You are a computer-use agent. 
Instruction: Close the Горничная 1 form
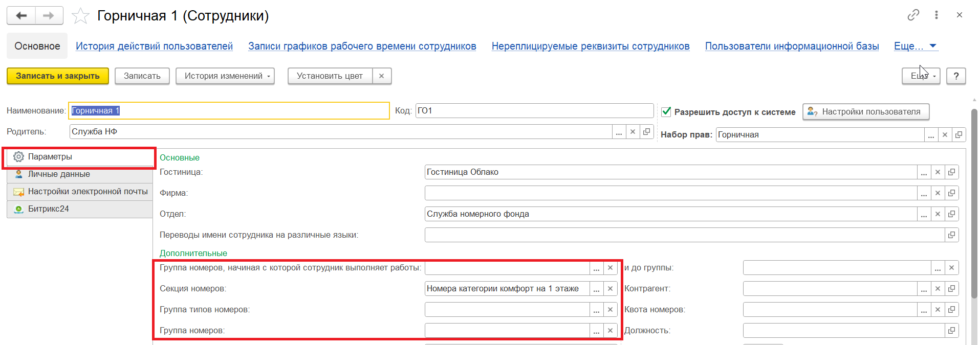point(960,15)
